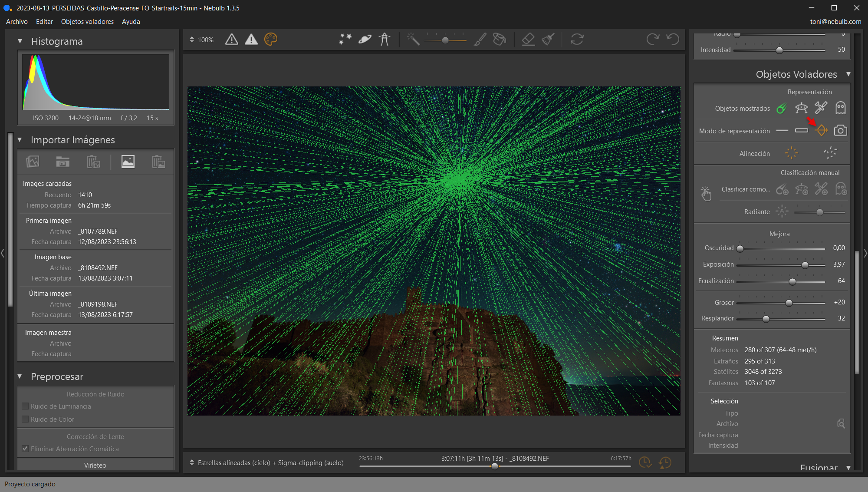Image resolution: width=868 pixels, height=492 pixels.
Task: Classify selection as ghost
Action: tap(841, 189)
